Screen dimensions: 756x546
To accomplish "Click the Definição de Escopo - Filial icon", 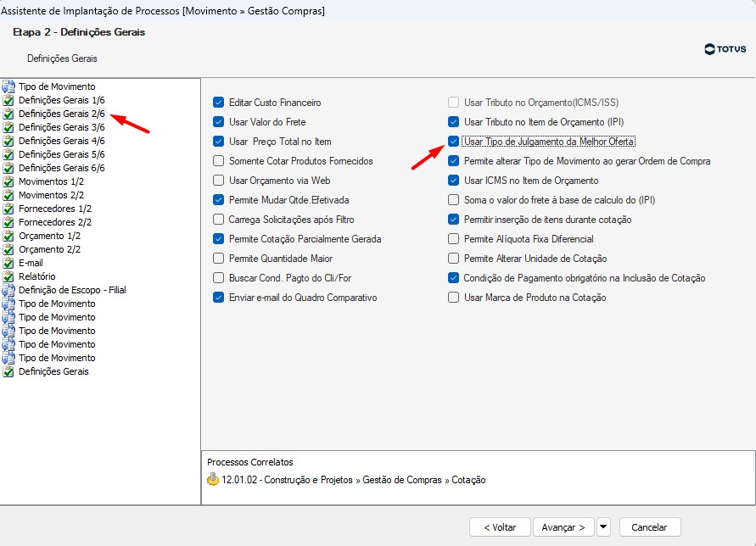I will (8, 290).
